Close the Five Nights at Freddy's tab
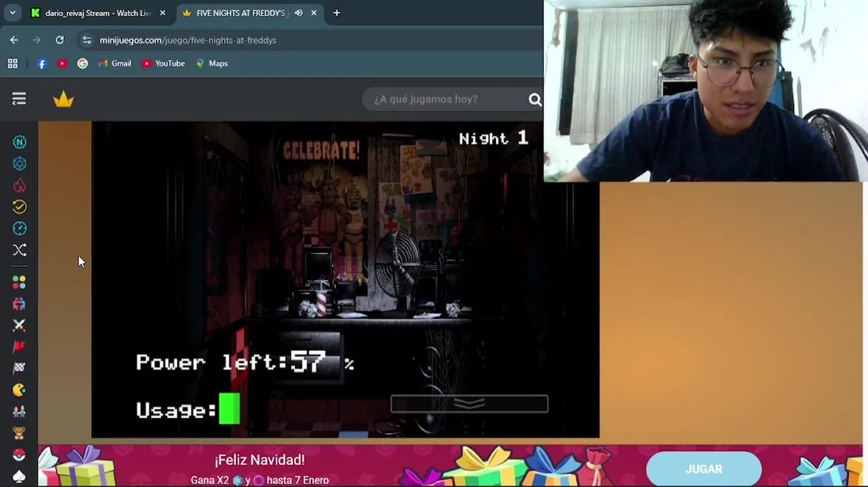868x487 pixels. [314, 13]
